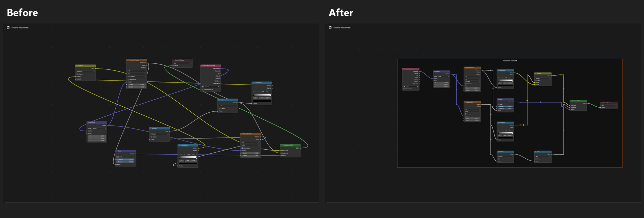The height and width of the screenshot is (218, 644).
Task: Select the yellow Multiply node header, After pane
Action: 543,73
